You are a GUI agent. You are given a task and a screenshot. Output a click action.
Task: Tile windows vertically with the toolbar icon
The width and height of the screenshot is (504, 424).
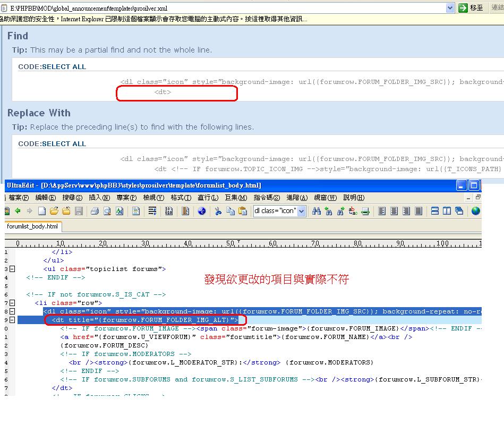447,211
